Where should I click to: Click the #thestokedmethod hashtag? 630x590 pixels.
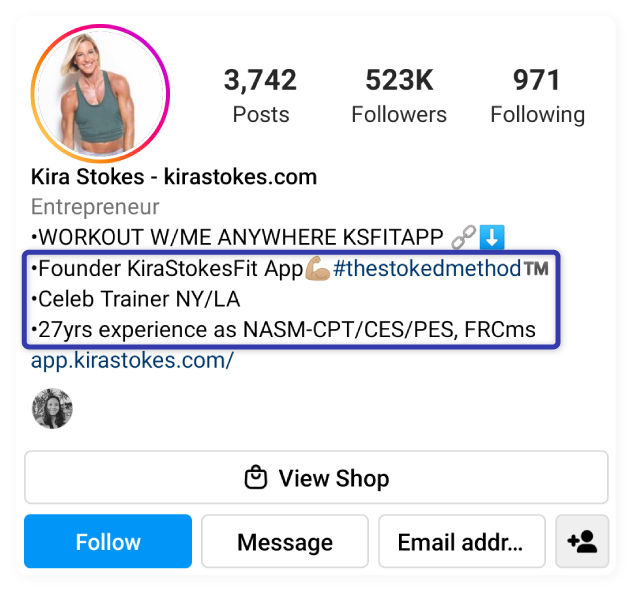tap(427, 269)
